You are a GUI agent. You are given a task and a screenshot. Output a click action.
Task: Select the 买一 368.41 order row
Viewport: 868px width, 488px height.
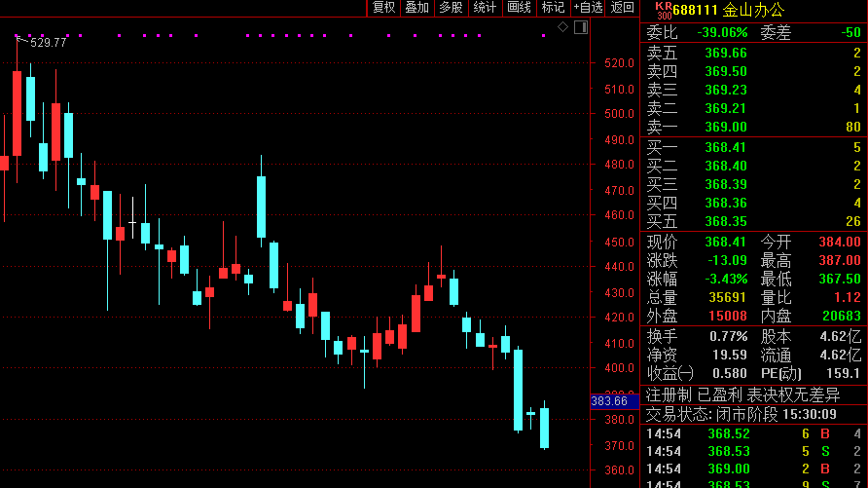(754, 147)
